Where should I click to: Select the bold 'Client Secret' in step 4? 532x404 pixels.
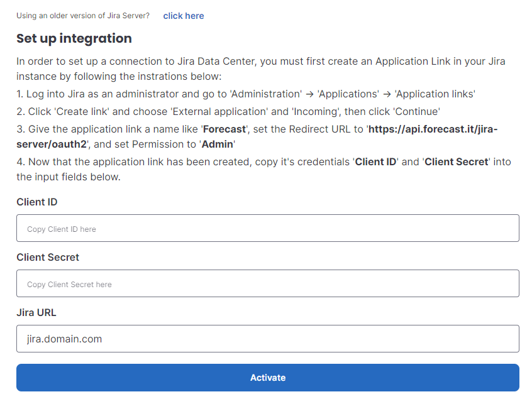click(457, 161)
